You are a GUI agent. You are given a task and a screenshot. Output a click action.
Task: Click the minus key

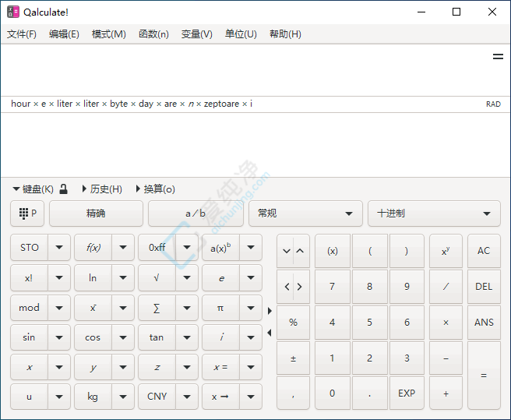pyautogui.click(x=446, y=358)
